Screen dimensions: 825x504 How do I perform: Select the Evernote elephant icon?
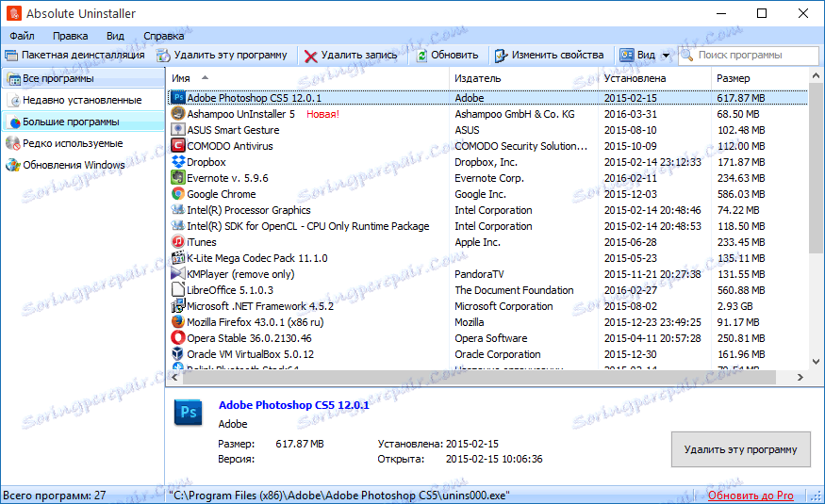click(178, 178)
